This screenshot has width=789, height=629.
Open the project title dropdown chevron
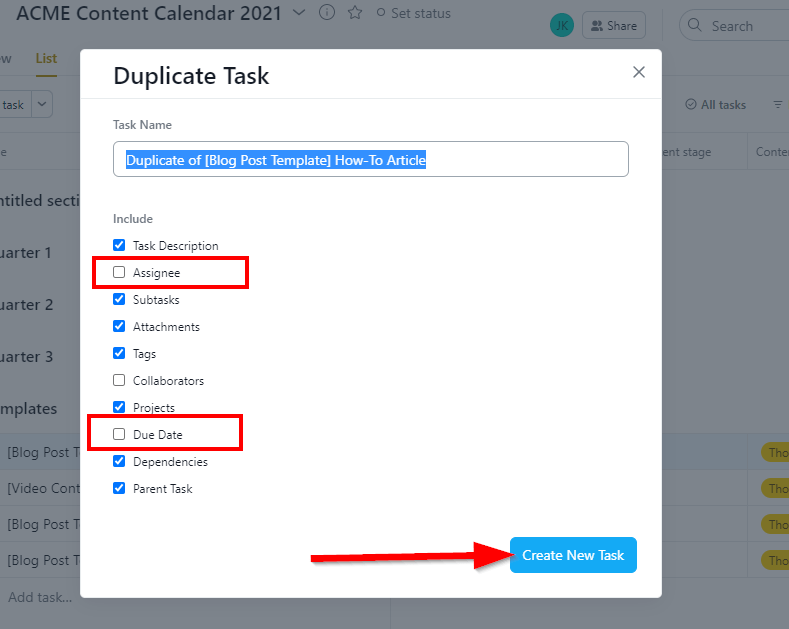(299, 13)
